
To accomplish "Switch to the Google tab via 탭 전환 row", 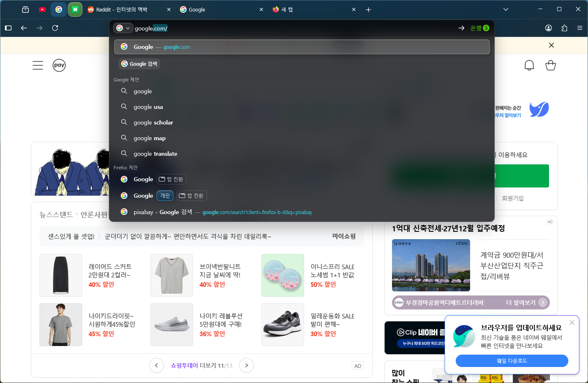I will (x=302, y=179).
